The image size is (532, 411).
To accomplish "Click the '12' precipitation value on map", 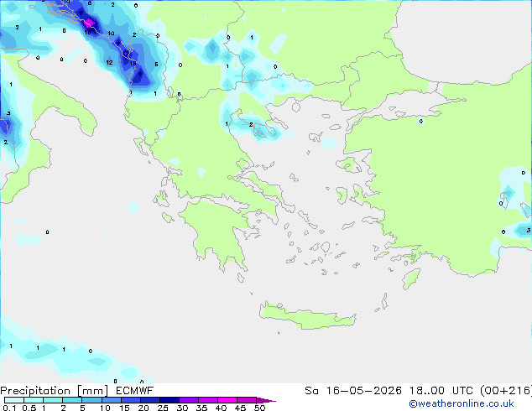I will (x=109, y=62).
